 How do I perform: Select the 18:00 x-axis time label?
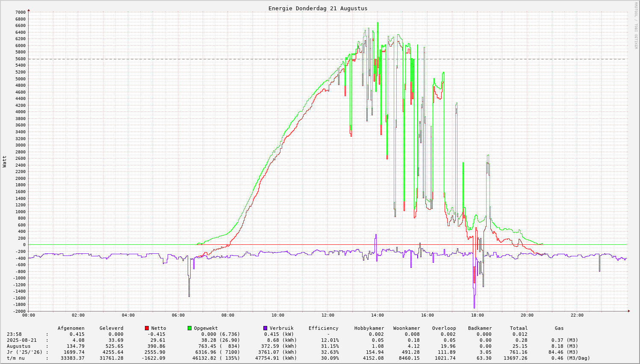point(477,315)
